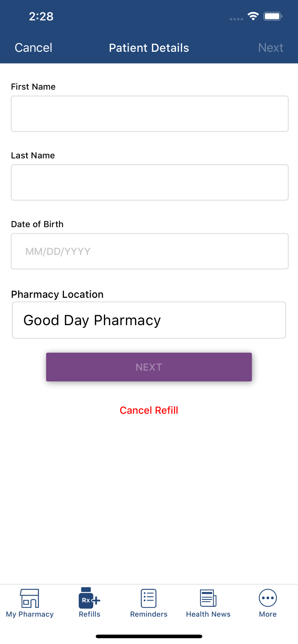Tap the cellular signal dots
Image resolution: width=298 pixels, height=644 pixels.
click(236, 19)
